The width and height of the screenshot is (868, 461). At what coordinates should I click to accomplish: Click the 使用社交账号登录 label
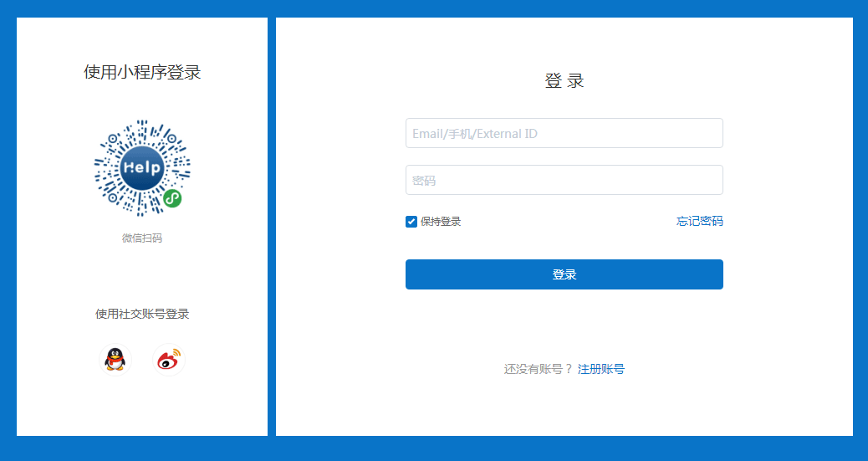pyautogui.click(x=142, y=315)
